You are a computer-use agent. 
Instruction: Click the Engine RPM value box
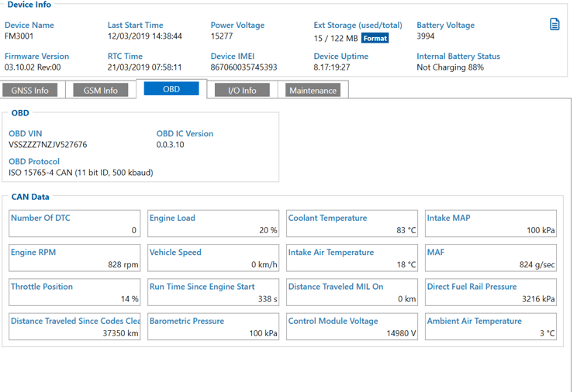[x=74, y=258]
